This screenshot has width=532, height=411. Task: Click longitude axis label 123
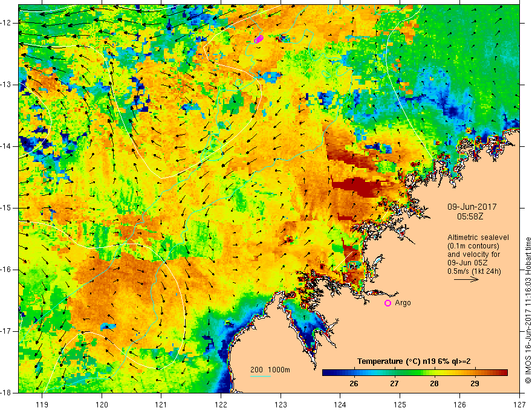pos(281,404)
